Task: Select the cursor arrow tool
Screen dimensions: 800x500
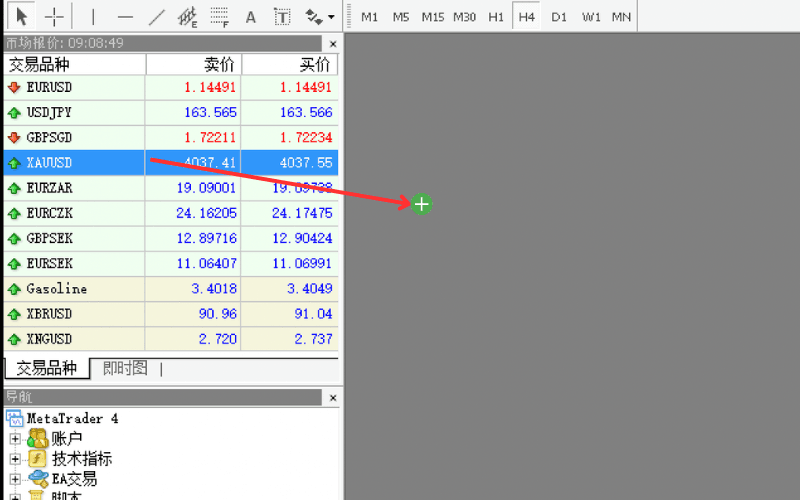Action: coord(21,16)
